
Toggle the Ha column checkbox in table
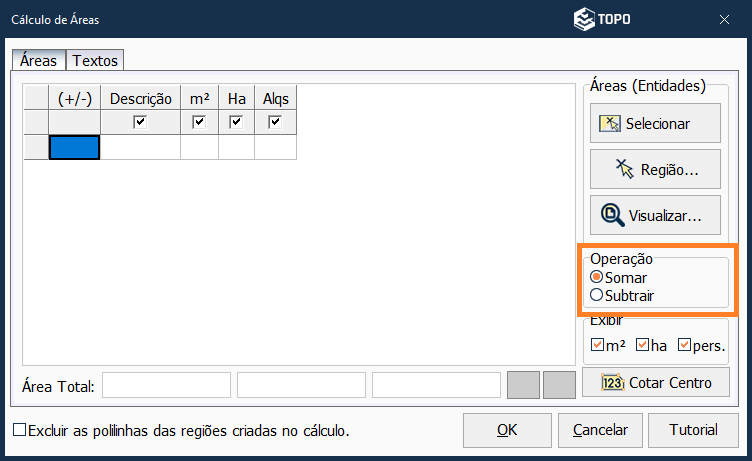coord(236,122)
